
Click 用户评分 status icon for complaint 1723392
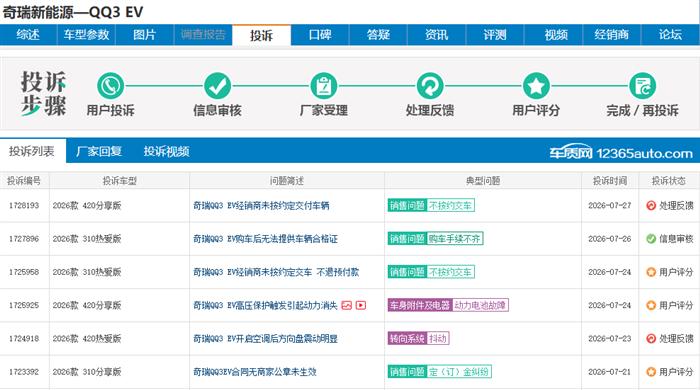(x=651, y=371)
